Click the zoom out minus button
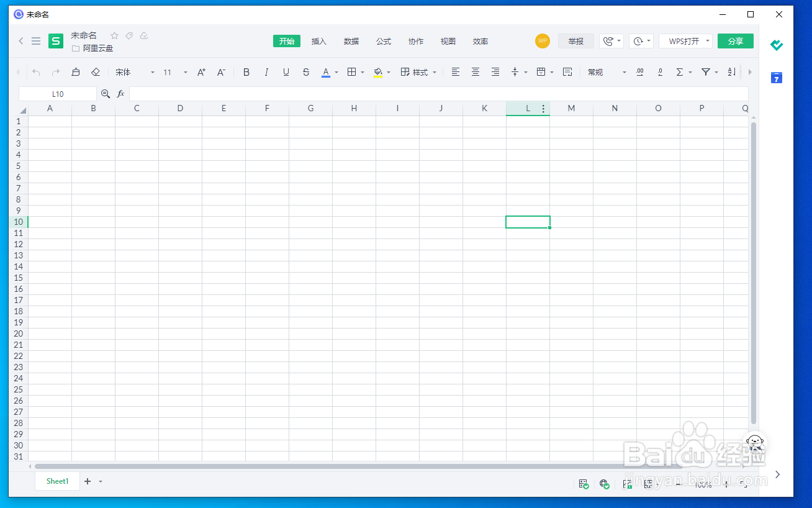This screenshot has width=812, height=508. [678, 484]
